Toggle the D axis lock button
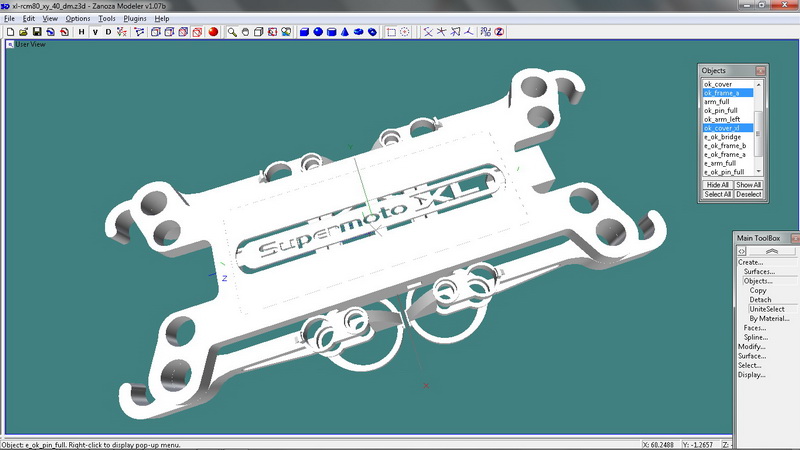The height and width of the screenshot is (450, 800). (x=109, y=32)
